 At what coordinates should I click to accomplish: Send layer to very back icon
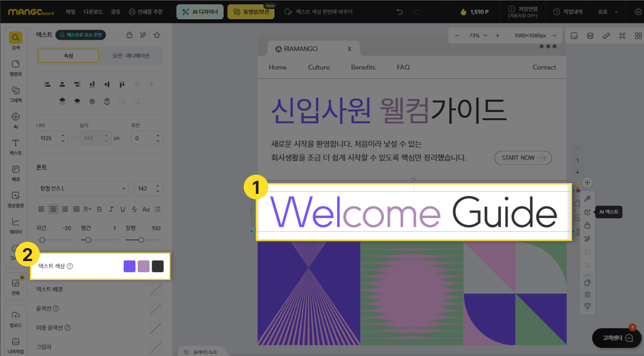tap(107, 101)
